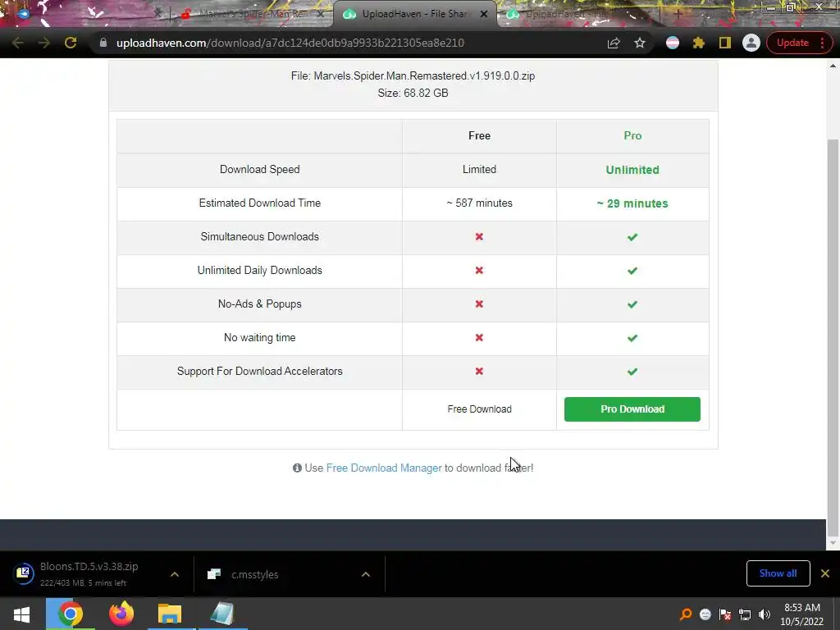
Task: Expand options for c.msstyles download
Action: pyautogui.click(x=366, y=574)
